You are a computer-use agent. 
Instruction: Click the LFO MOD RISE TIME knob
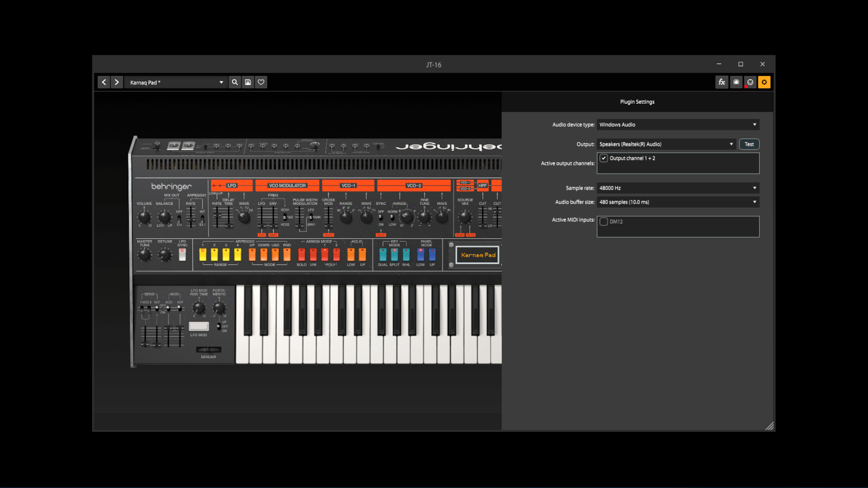click(199, 309)
